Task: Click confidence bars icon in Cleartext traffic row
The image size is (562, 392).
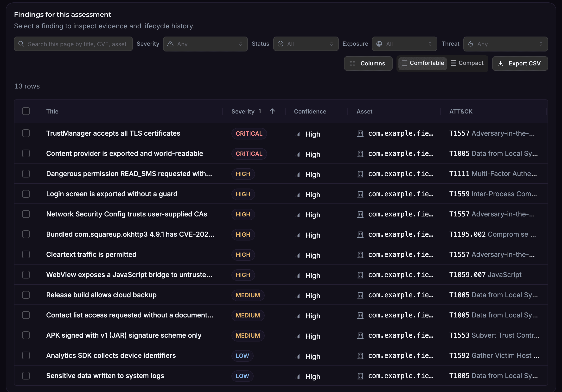Action: (x=298, y=255)
